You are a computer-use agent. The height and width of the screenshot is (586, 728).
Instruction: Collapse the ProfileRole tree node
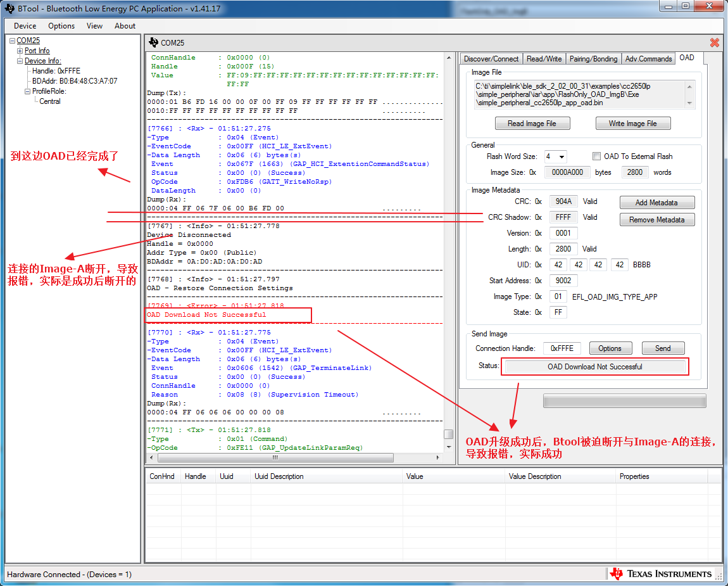(27, 91)
